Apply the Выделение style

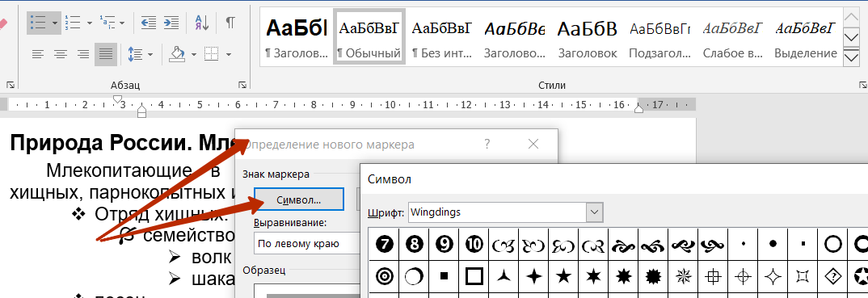coord(806,38)
